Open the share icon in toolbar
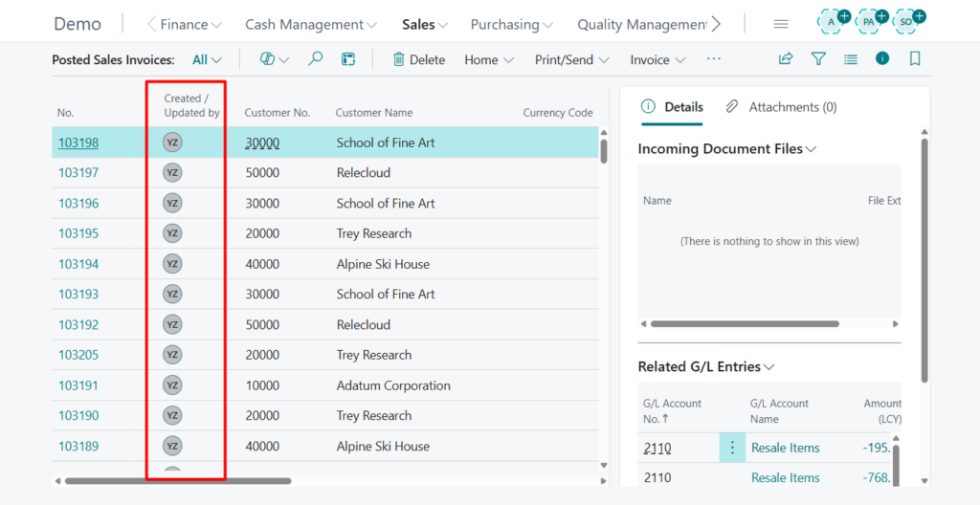Viewport: 980px width, 505px height. pos(786,59)
